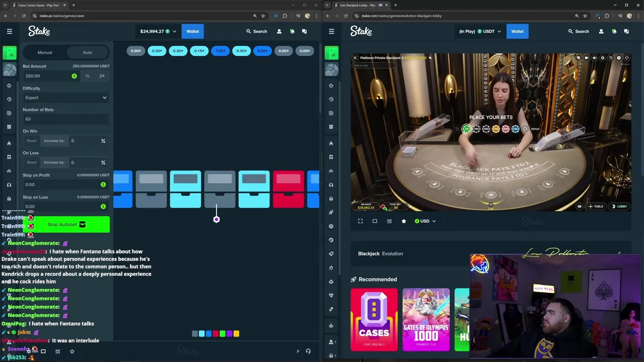This screenshot has width=644, height=362.
Task: Click Wallet button in Cases window
Action: [193, 31]
